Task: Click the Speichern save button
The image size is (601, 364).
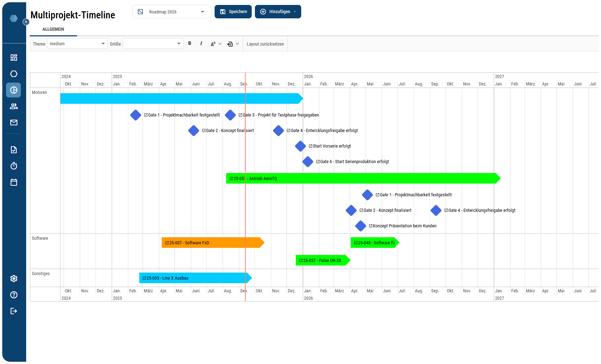Action: coord(233,12)
